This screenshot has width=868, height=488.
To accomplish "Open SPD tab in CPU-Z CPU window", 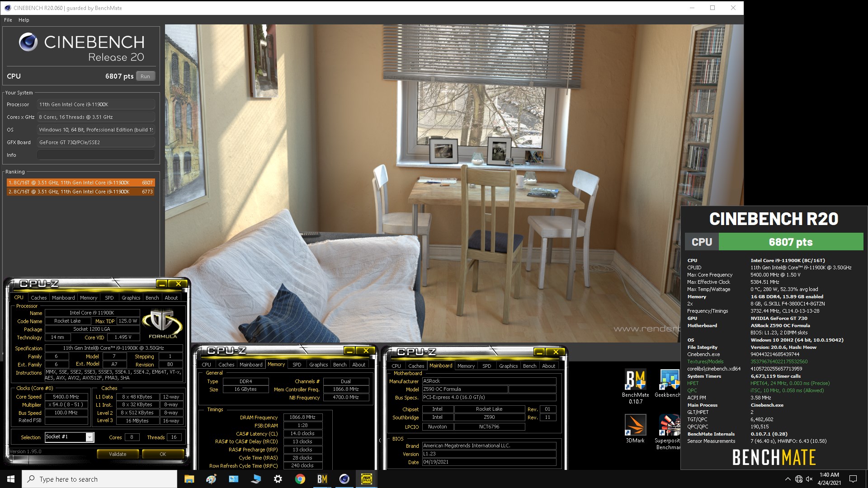I will (109, 298).
